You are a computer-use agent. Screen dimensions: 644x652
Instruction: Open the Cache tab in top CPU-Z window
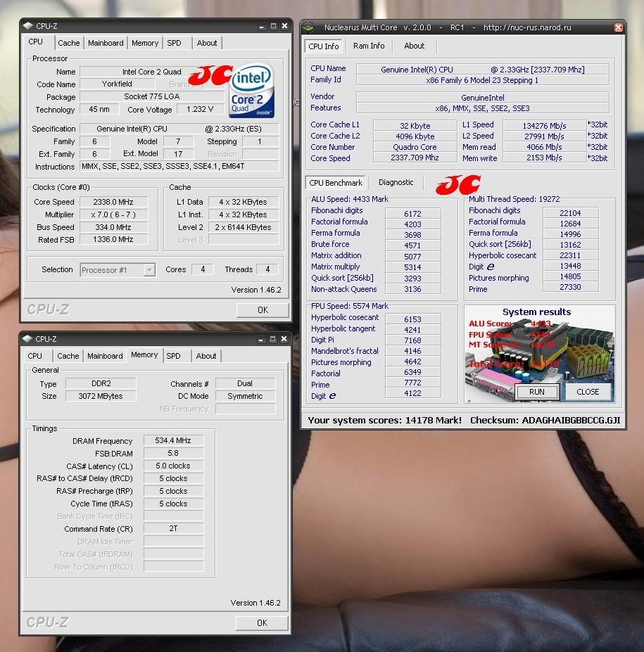coord(69,43)
